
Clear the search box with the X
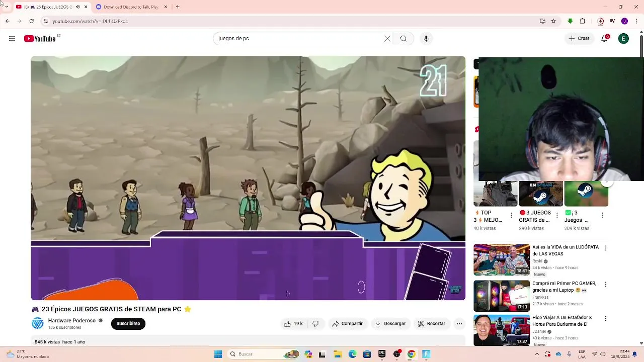(387, 39)
